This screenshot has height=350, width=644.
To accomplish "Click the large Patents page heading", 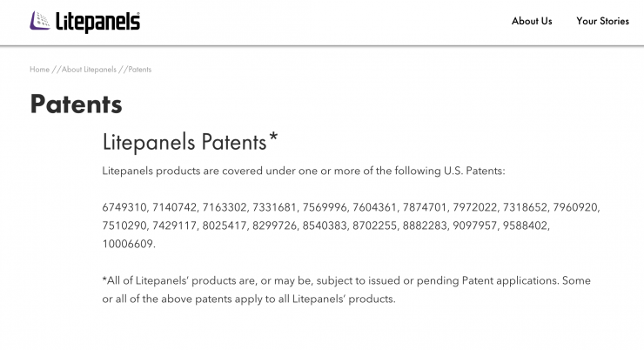I will coord(76,104).
